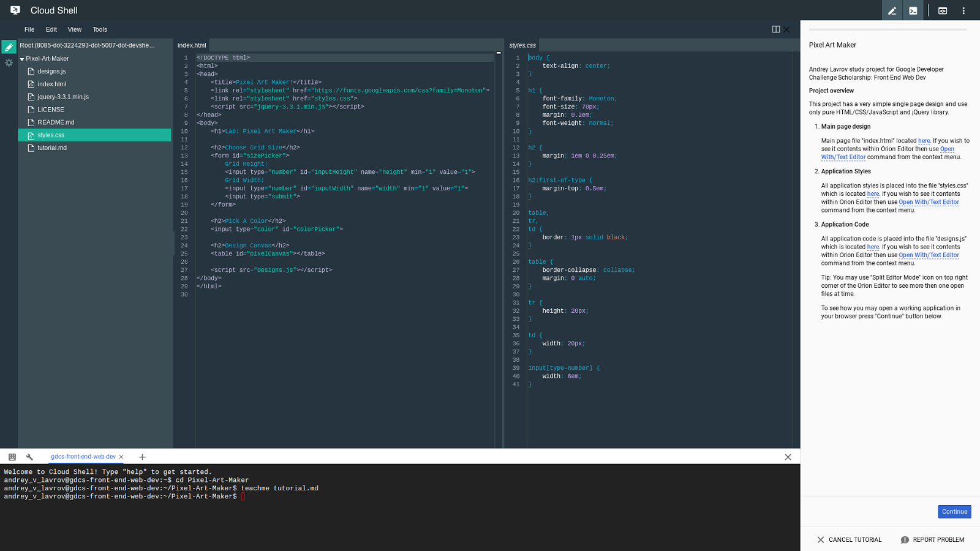Enable Split Editor Mode
The image size is (980, 551).
(777, 29)
